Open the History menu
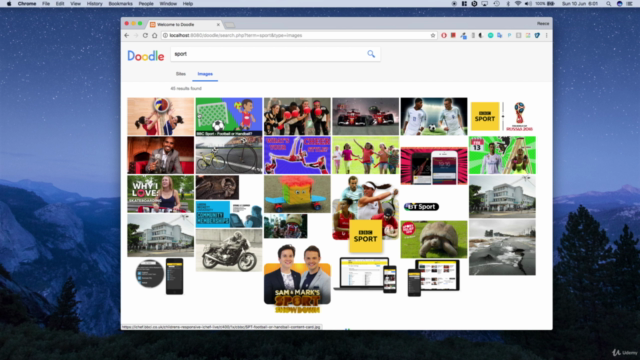The width and height of the screenshot is (640, 360). (94, 4)
